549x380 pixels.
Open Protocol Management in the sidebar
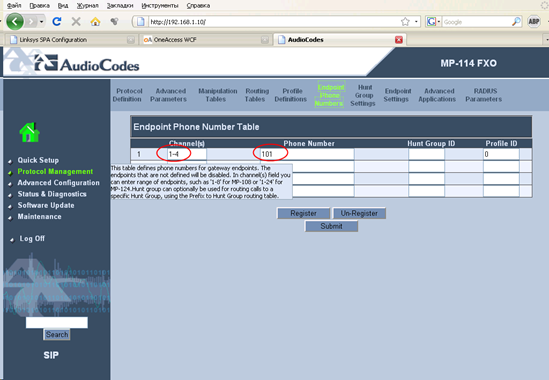click(55, 171)
